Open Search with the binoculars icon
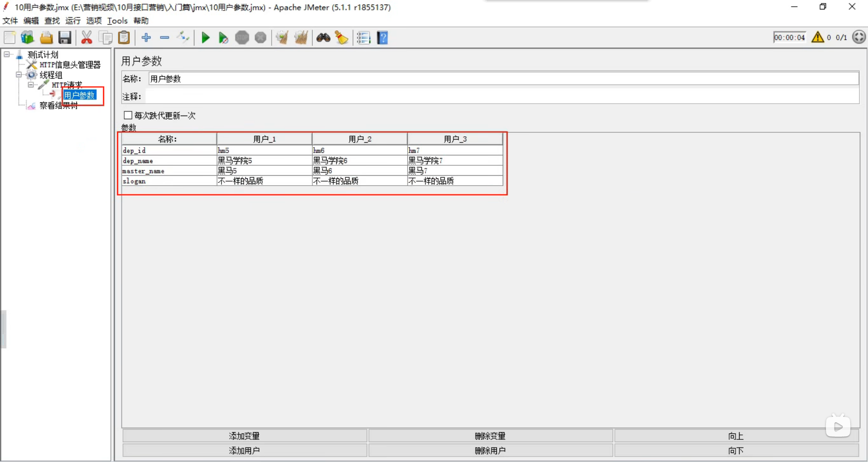868x462 pixels. pyautogui.click(x=323, y=37)
